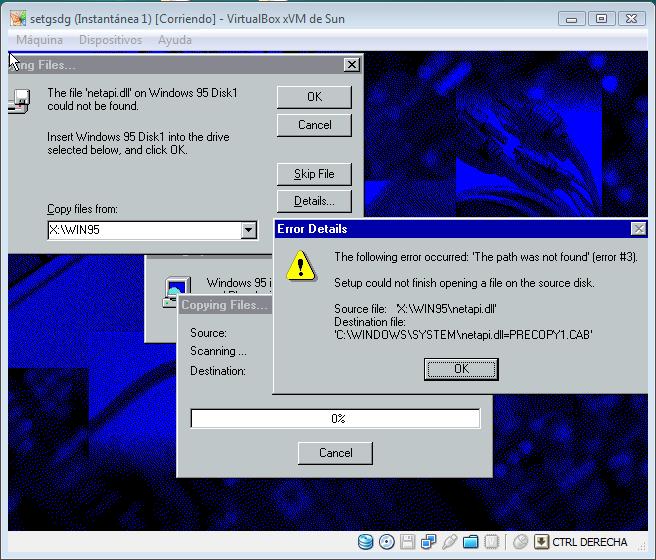The height and width of the screenshot is (560, 656).
Task: Click the Scanning ... status text
Action: coord(218,351)
